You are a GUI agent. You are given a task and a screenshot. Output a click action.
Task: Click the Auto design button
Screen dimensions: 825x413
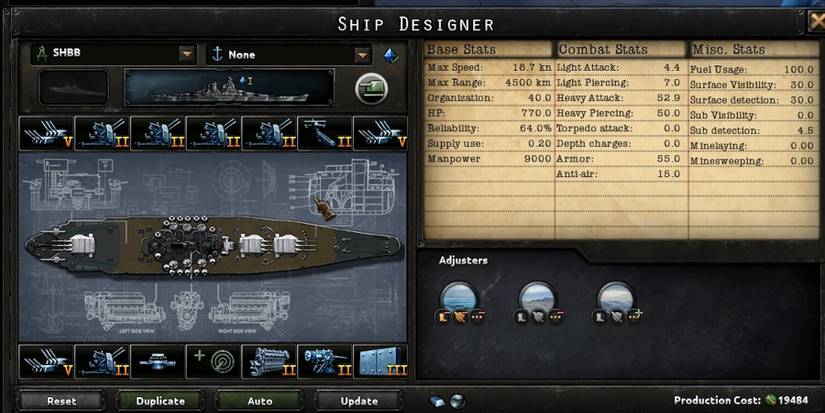pyautogui.click(x=260, y=401)
